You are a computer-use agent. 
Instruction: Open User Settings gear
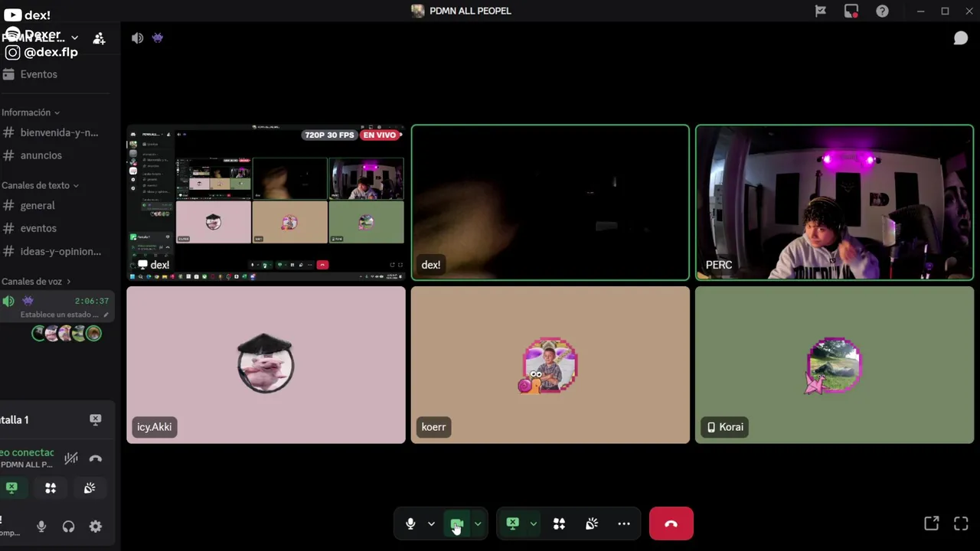[x=96, y=527]
